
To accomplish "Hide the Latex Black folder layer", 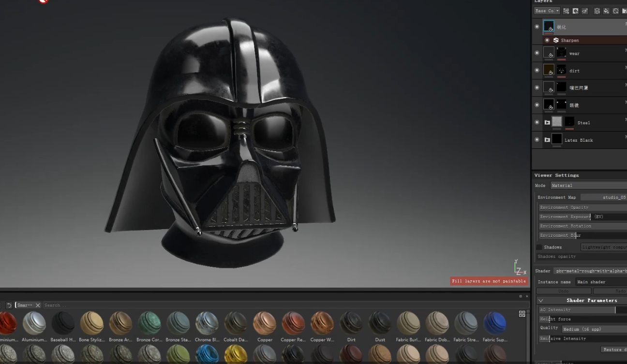I will 537,140.
